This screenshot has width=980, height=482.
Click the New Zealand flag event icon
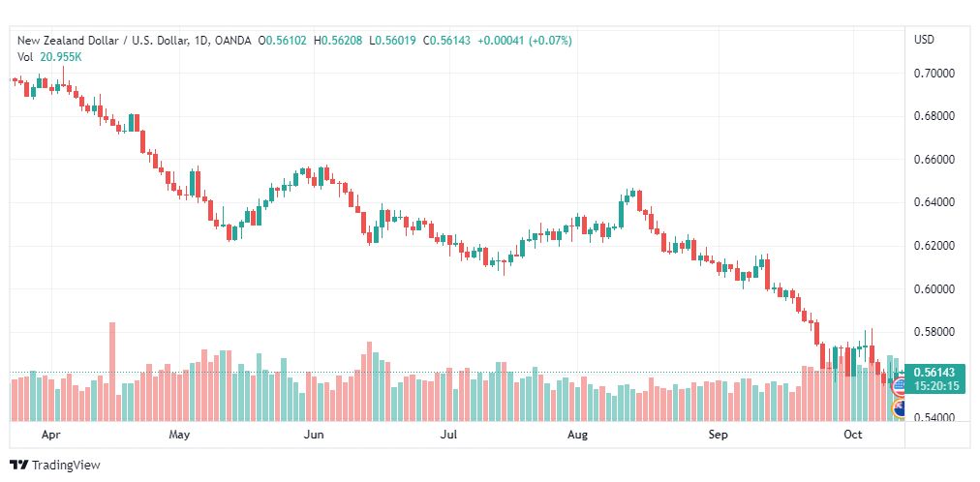899,409
